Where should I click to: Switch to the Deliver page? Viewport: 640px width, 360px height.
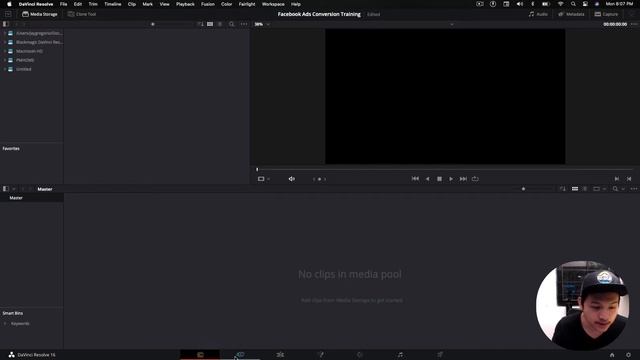click(x=440, y=355)
